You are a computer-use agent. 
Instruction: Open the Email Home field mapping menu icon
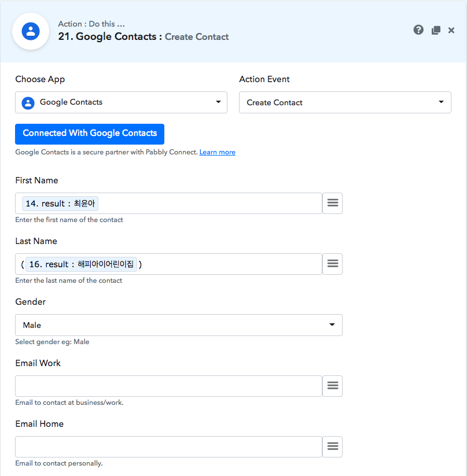[332, 447]
